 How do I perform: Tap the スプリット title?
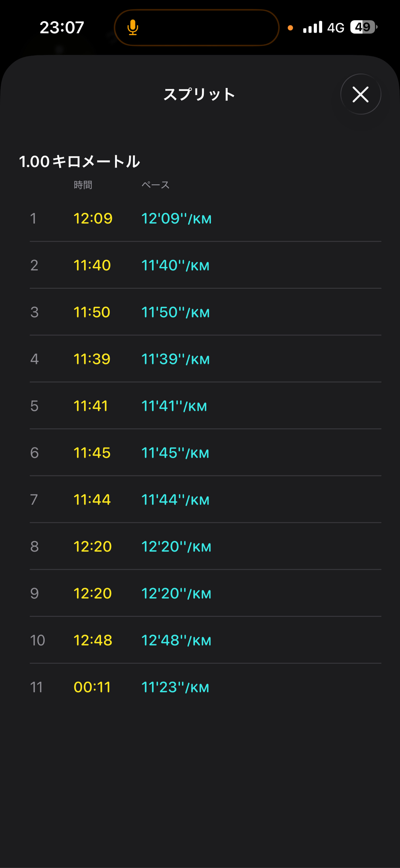click(199, 95)
